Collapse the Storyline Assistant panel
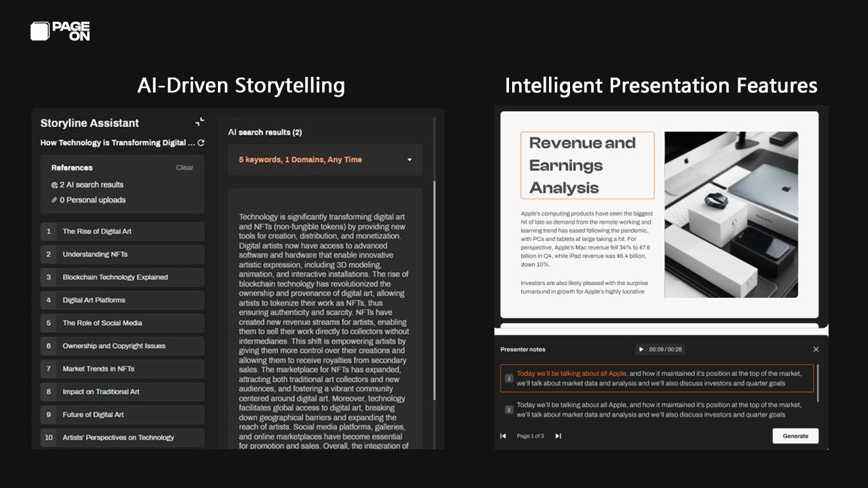The width and height of the screenshot is (868, 488). click(200, 121)
